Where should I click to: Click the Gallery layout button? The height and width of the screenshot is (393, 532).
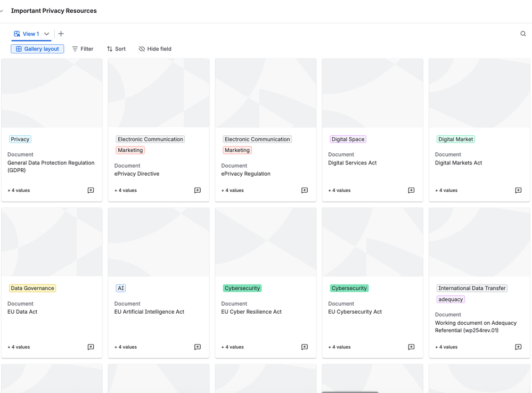click(x=37, y=49)
